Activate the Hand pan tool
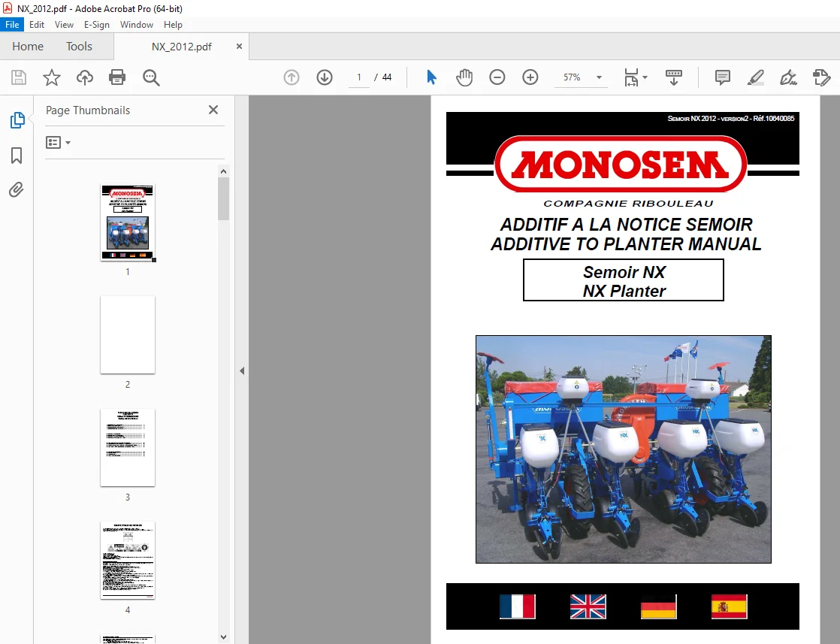The width and height of the screenshot is (840, 644). coord(464,77)
